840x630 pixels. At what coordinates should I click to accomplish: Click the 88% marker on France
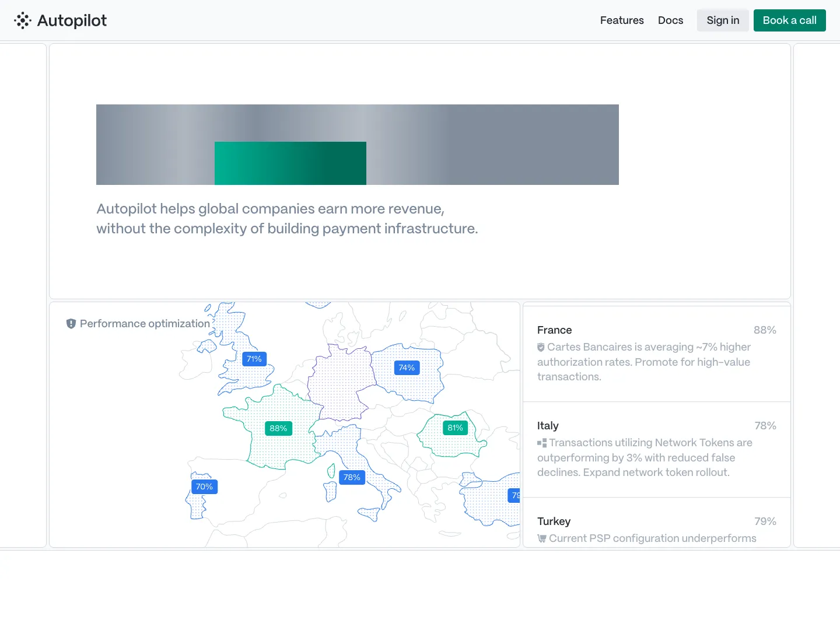point(278,428)
